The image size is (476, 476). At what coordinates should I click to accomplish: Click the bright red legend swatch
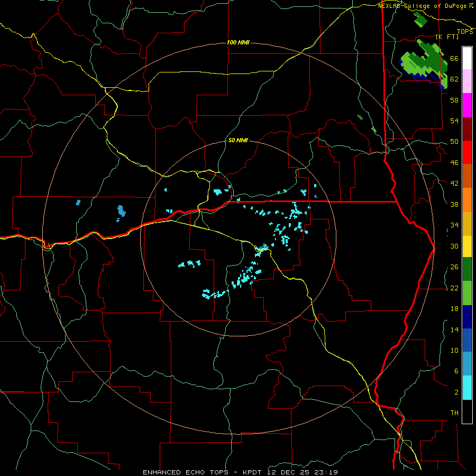point(467,152)
